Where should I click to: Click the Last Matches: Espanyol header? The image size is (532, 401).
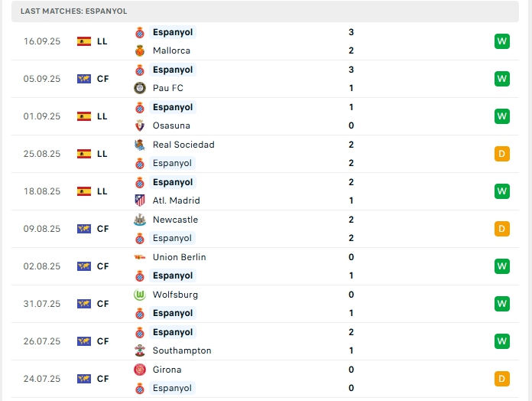coord(74,11)
